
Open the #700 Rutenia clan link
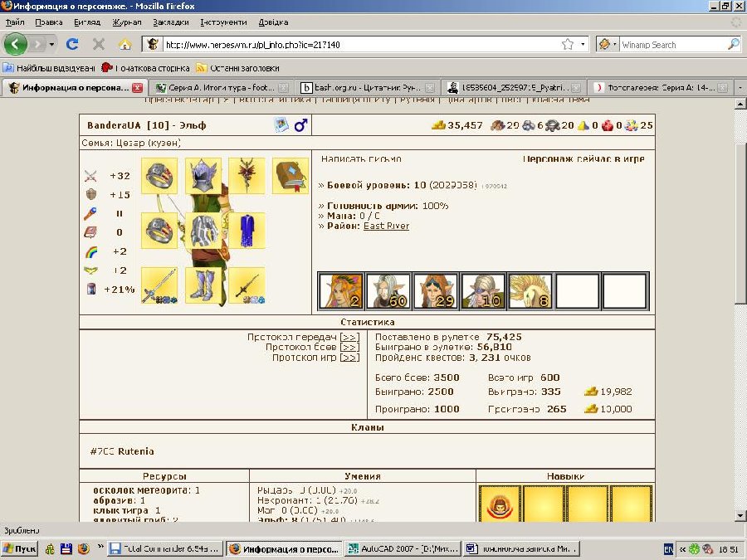(x=122, y=451)
